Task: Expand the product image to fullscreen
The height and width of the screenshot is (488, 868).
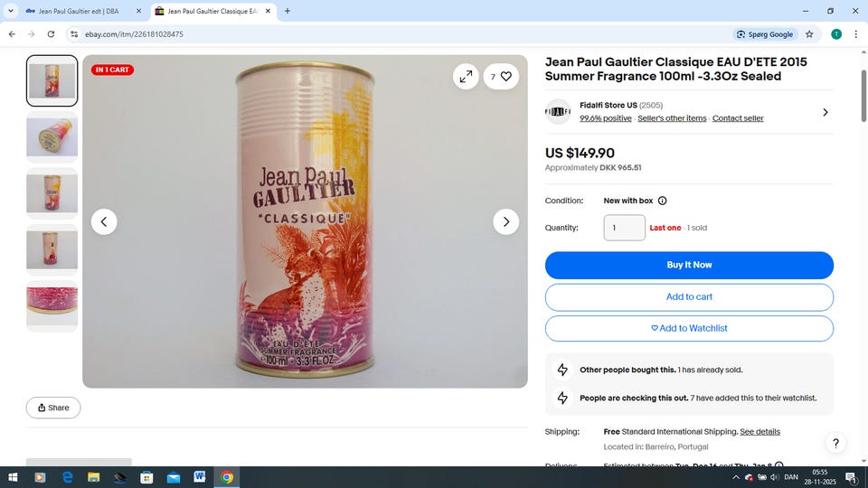Action: 466,76
